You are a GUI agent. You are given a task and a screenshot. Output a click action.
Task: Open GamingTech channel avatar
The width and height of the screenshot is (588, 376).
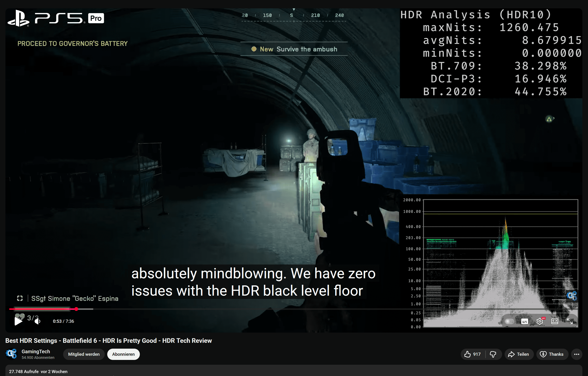11,354
